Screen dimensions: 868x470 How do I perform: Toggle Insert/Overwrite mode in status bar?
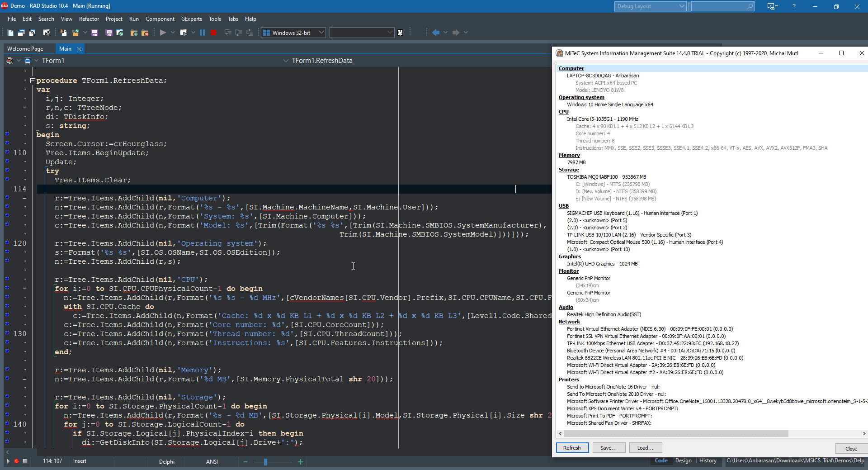tap(80, 461)
